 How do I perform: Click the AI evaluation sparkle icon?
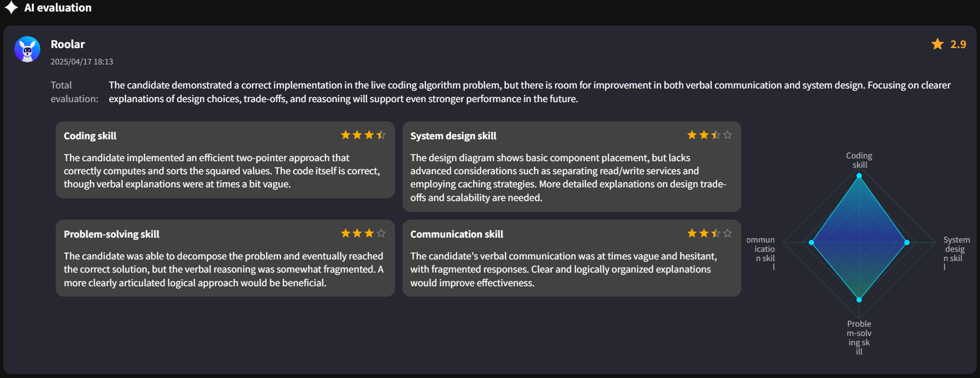(11, 8)
